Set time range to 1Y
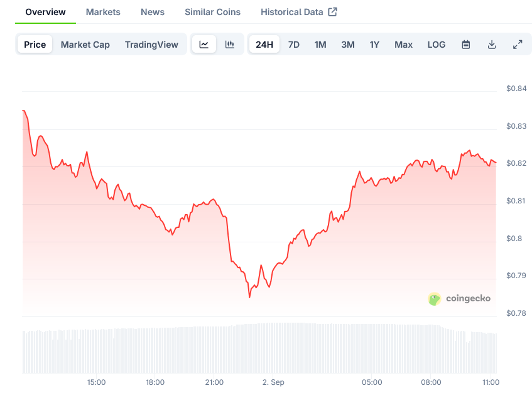Viewport: 532px width, 393px height. pyautogui.click(x=374, y=45)
